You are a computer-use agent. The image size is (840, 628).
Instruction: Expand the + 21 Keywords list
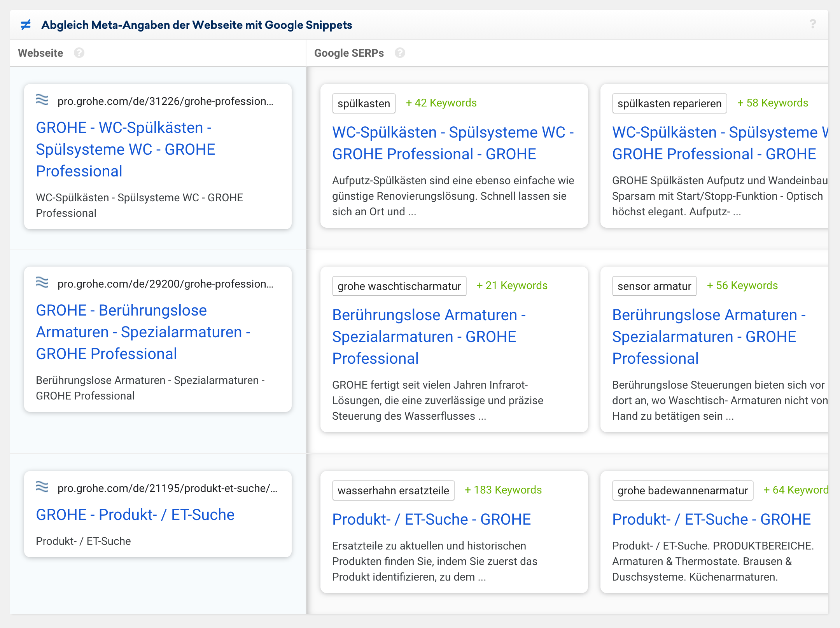(x=512, y=286)
